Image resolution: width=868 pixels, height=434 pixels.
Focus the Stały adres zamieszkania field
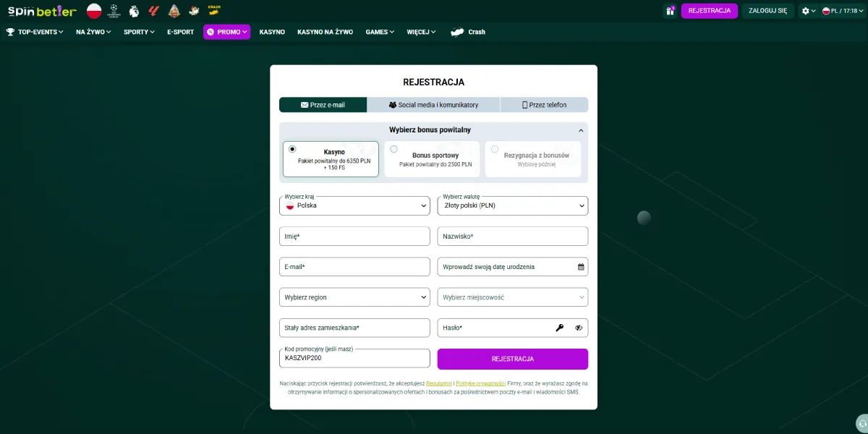(x=354, y=328)
